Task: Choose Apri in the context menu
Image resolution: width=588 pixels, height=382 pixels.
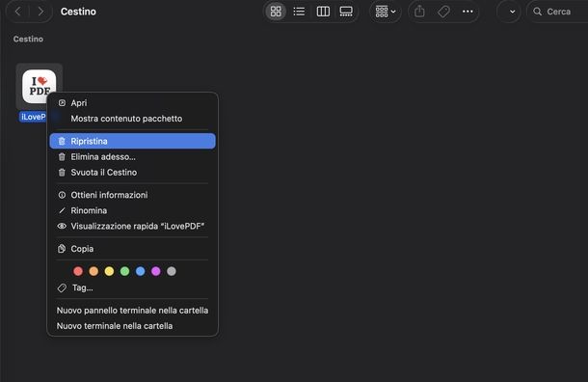Action: pyautogui.click(x=132, y=103)
